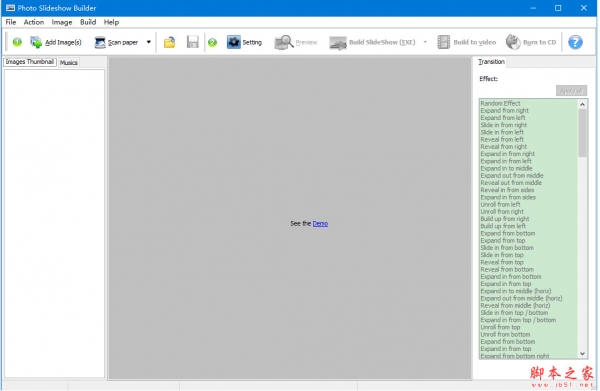Select 'Expand in to middle' effect
Screen dimensions: 600x391
point(506,168)
